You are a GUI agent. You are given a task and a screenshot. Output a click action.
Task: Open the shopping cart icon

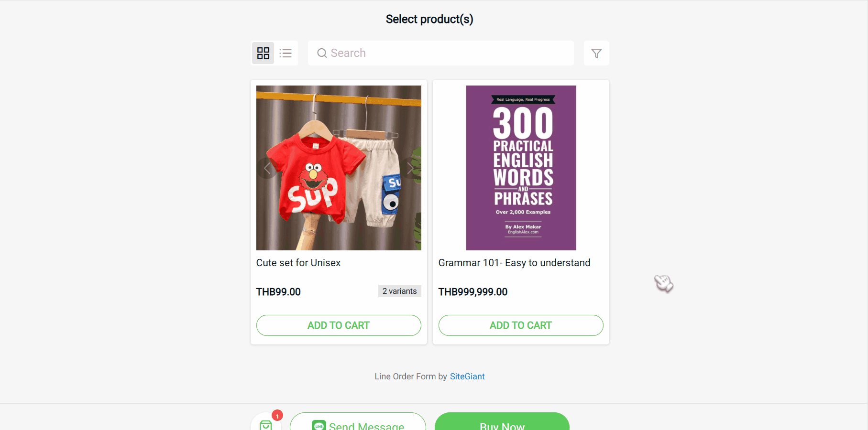point(266,425)
